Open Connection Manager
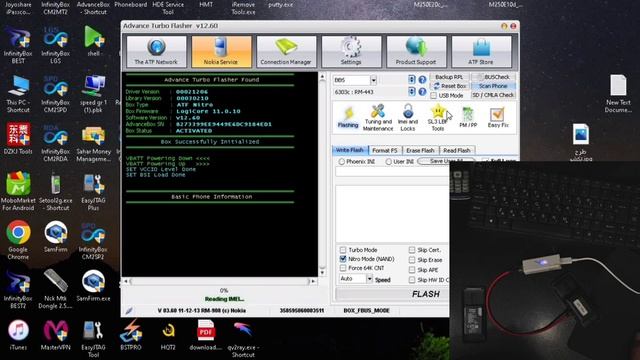This screenshot has height=360, width=640. tap(286, 51)
